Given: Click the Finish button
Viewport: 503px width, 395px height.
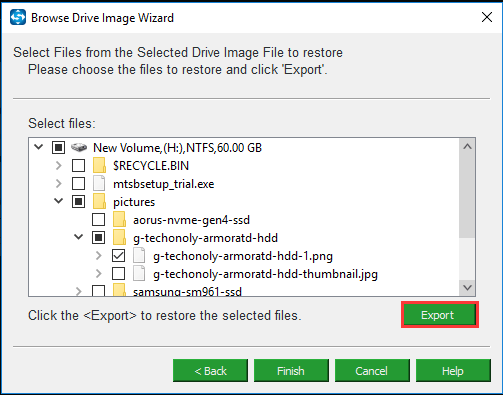Looking at the screenshot, I should (291, 371).
